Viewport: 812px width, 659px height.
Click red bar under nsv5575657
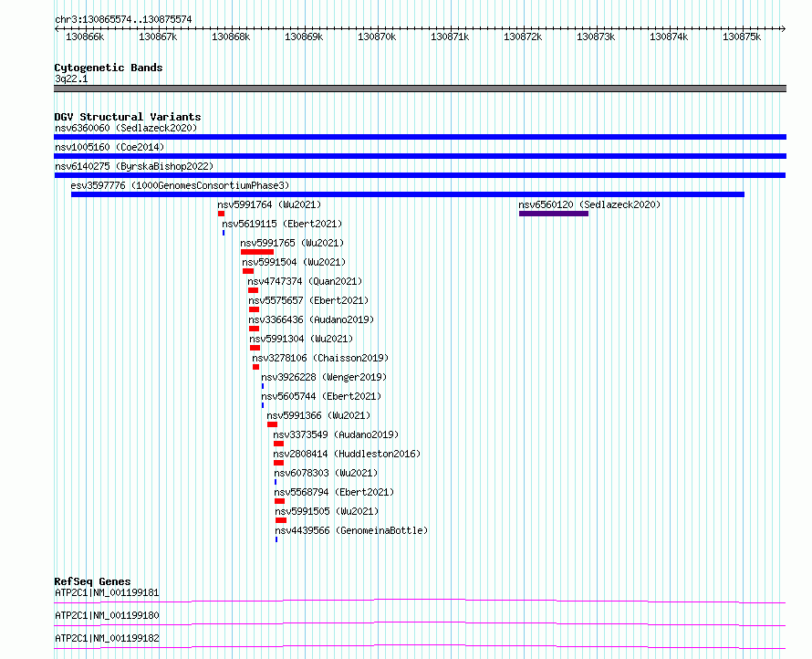(x=254, y=309)
